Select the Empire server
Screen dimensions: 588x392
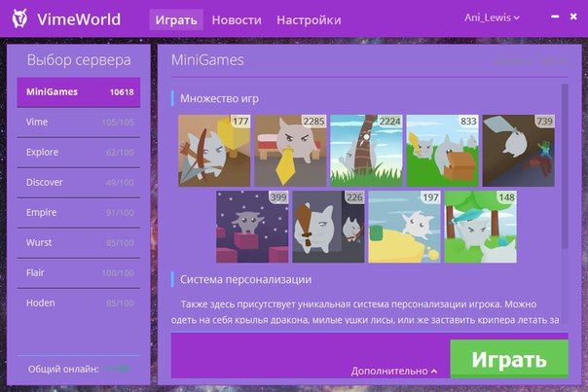(x=79, y=213)
